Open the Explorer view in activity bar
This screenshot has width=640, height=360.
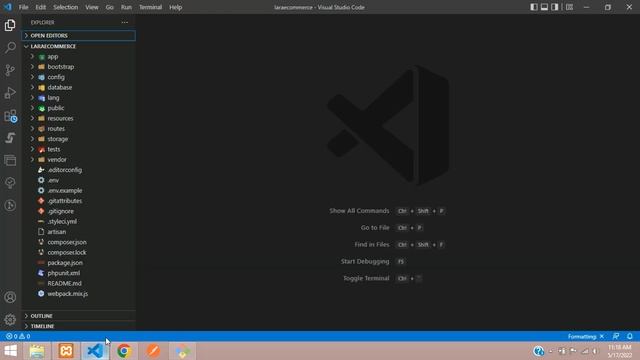pos(10,25)
